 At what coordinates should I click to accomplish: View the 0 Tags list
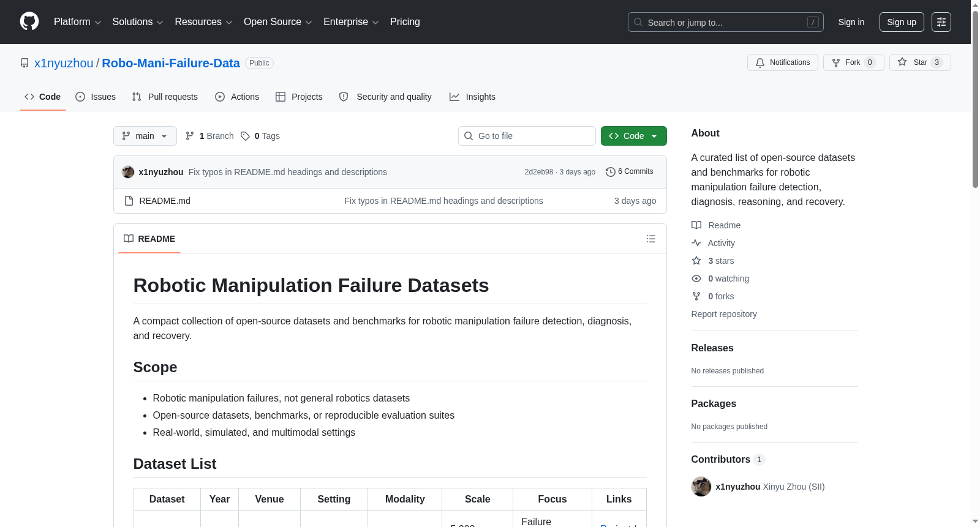(x=260, y=136)
